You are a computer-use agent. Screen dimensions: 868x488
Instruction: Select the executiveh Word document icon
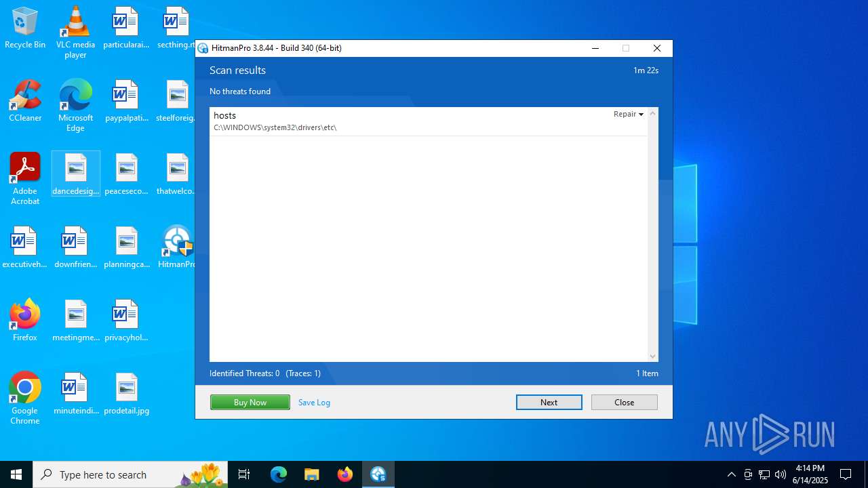click(x=25, y=248)
